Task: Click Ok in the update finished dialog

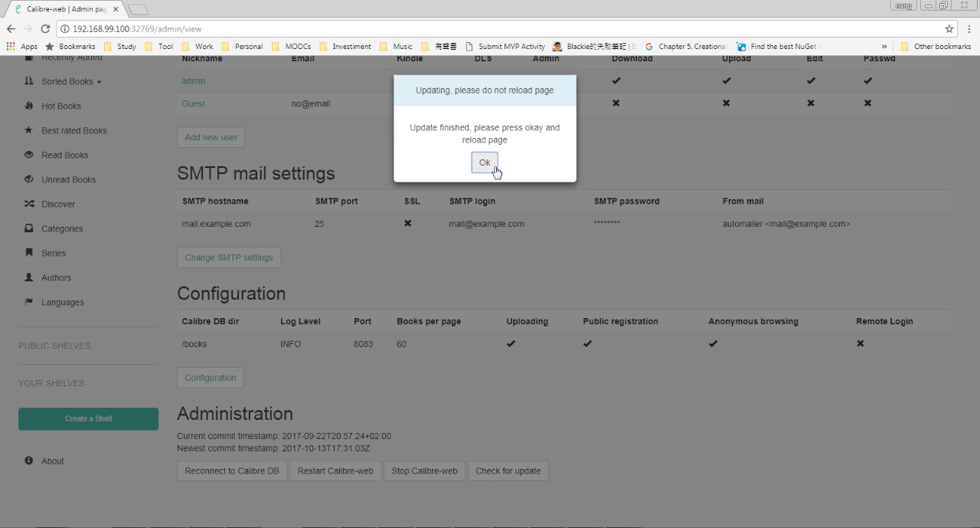Action: (485, 162)
